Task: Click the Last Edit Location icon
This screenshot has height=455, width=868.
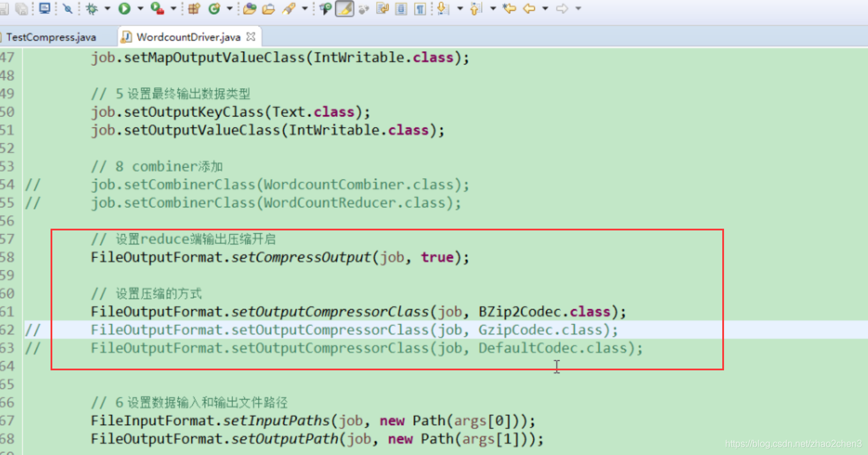Action: 510,9
